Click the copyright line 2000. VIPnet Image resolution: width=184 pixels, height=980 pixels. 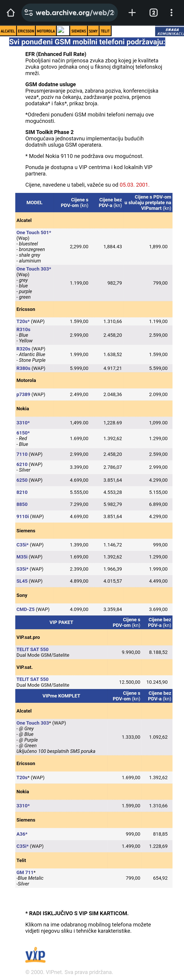(69, 972)
